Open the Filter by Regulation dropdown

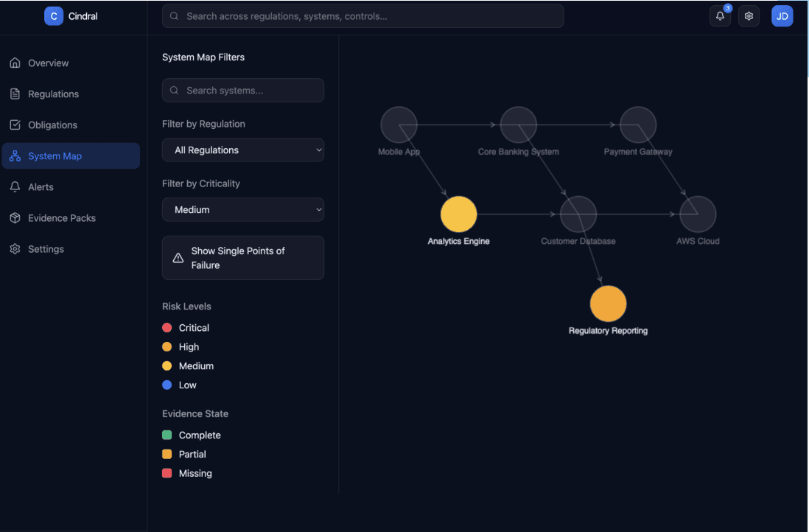tap(243, 150)
